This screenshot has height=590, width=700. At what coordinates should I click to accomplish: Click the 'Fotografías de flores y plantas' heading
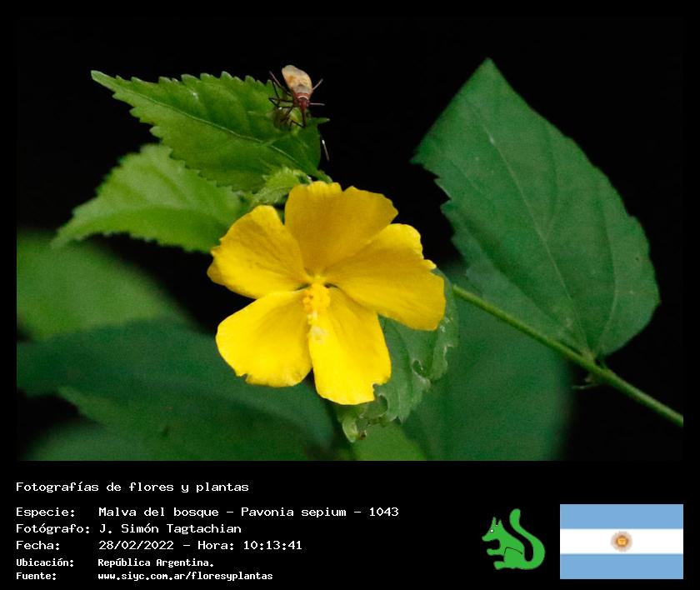pos(132,487)
